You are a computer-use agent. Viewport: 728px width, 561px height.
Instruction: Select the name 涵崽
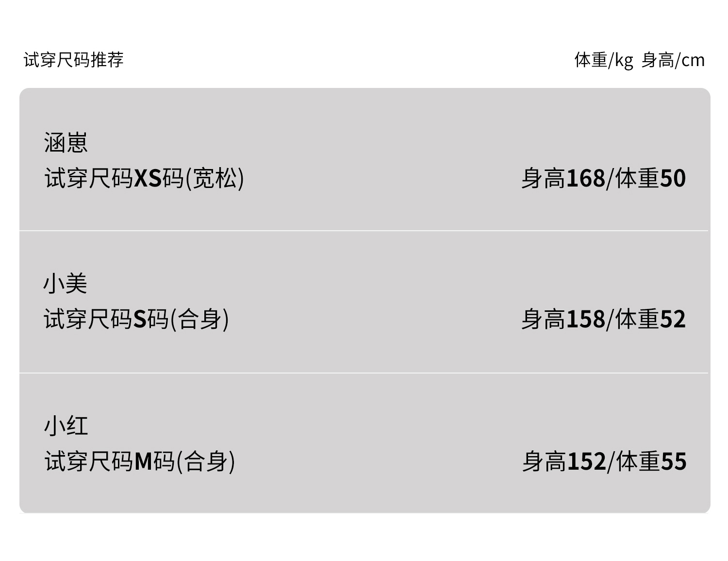tap(66, 143)
